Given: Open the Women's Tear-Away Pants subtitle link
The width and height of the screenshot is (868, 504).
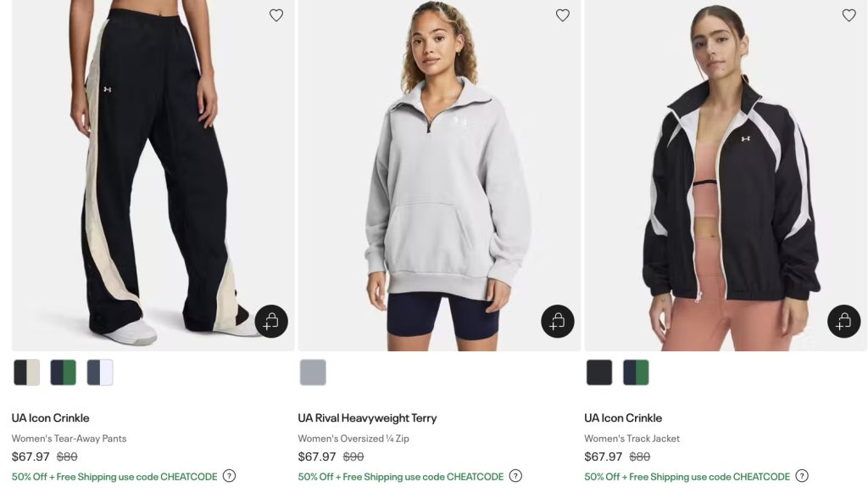Looking at the screenshot, I should (69, 439).
